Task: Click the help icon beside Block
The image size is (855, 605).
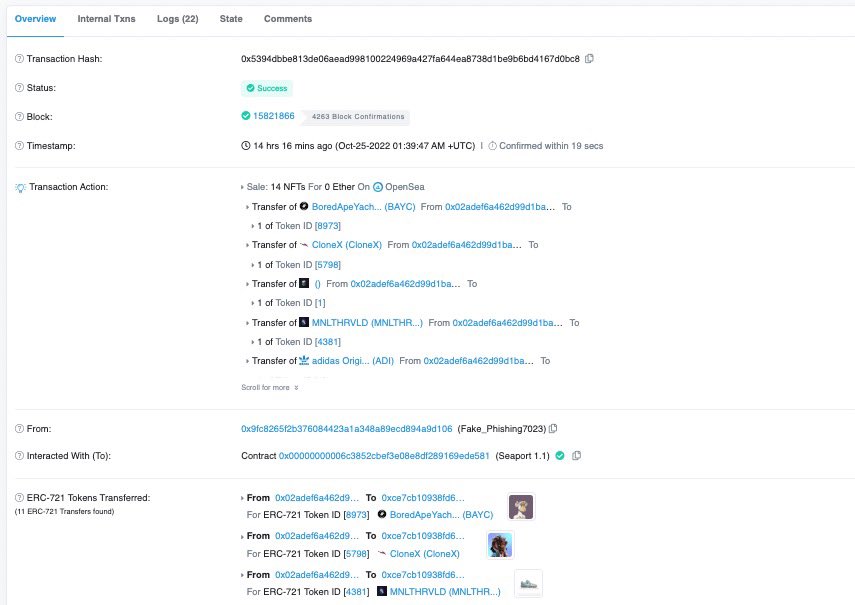Action: pos(19,117)
